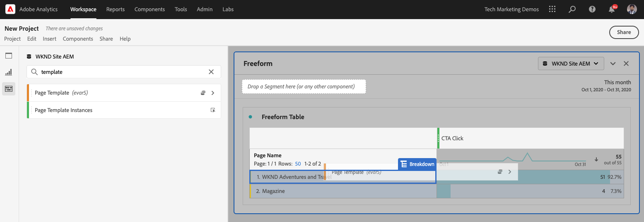
Task: Open the Workspace tab
Action: pyautogui.click(x=83, y=9)
